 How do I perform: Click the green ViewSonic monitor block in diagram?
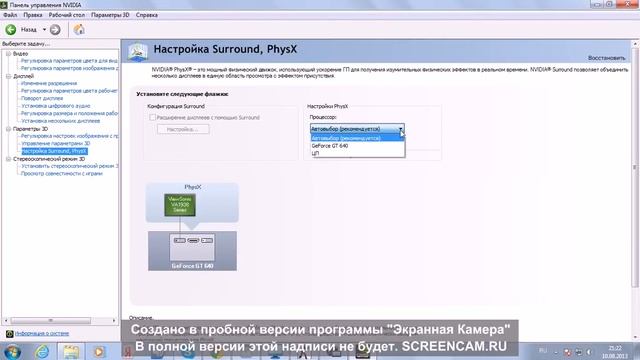tap(180, 204)
